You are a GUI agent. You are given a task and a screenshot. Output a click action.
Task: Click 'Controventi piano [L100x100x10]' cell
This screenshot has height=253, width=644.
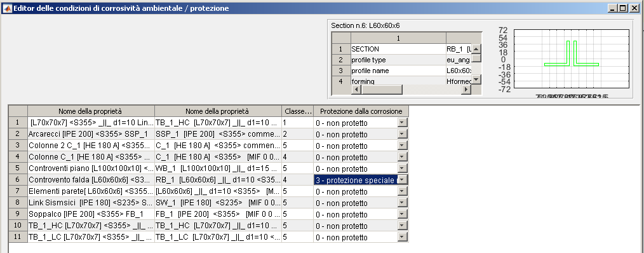pyautogui.click(x=91, y=168)
